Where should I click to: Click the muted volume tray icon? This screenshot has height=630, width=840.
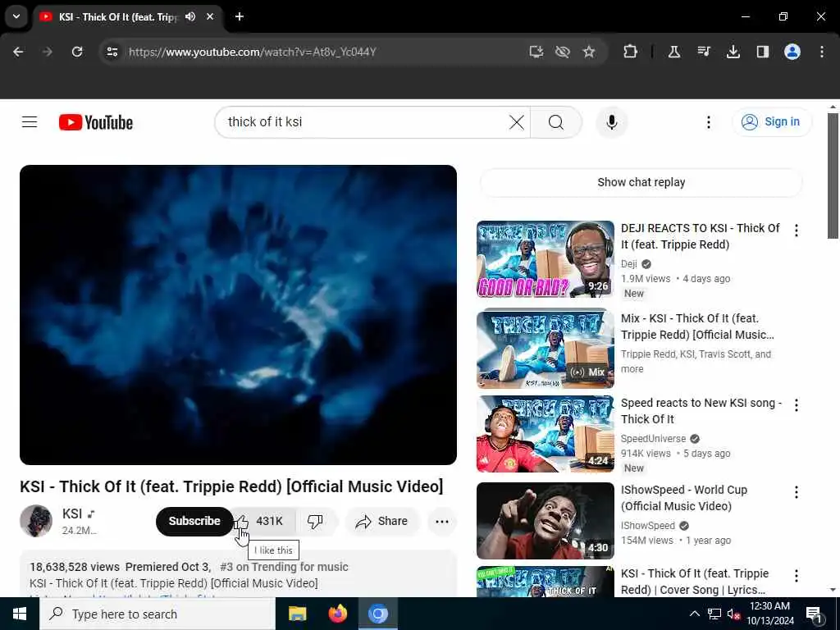(734, 614)
